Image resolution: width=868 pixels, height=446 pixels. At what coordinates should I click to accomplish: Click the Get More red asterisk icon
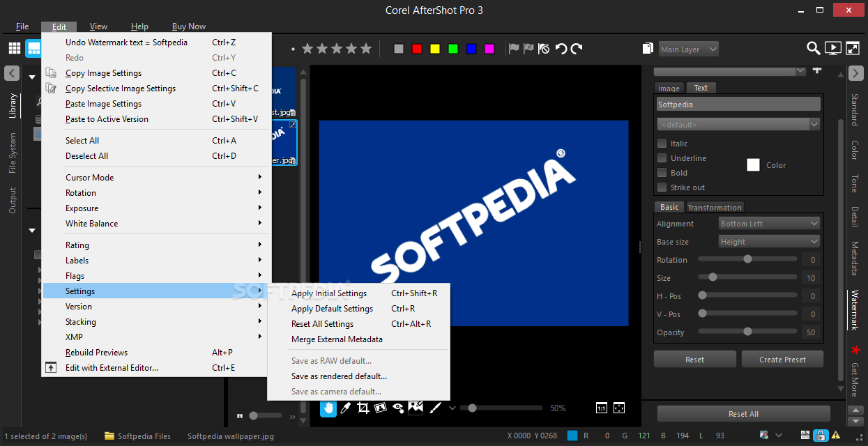pyautogui.click(x=855, y=349)
